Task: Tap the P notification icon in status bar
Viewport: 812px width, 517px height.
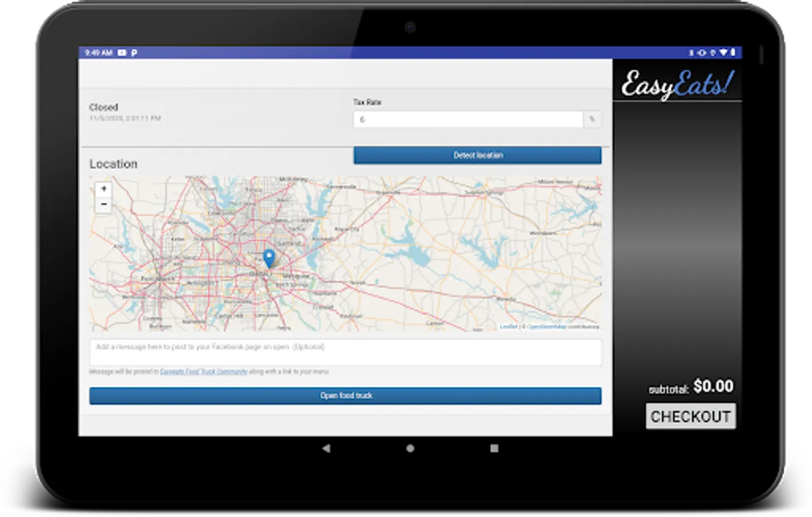Action: click(134, 52)
